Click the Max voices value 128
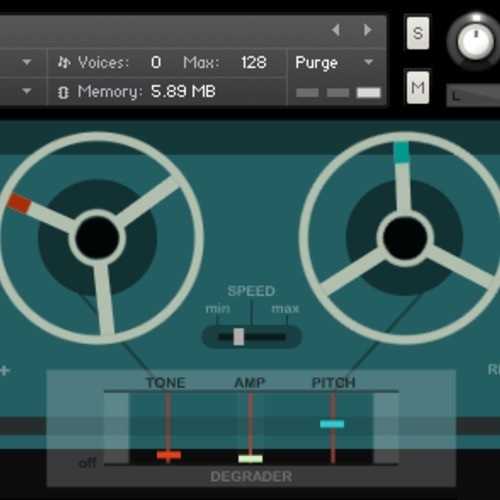Screen dimensions: 500x500 pos(254,62)
